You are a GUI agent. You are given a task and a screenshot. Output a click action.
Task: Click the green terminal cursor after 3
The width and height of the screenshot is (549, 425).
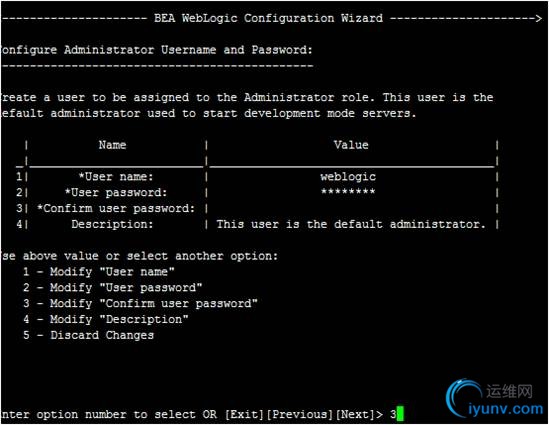[x=401, y=414]
